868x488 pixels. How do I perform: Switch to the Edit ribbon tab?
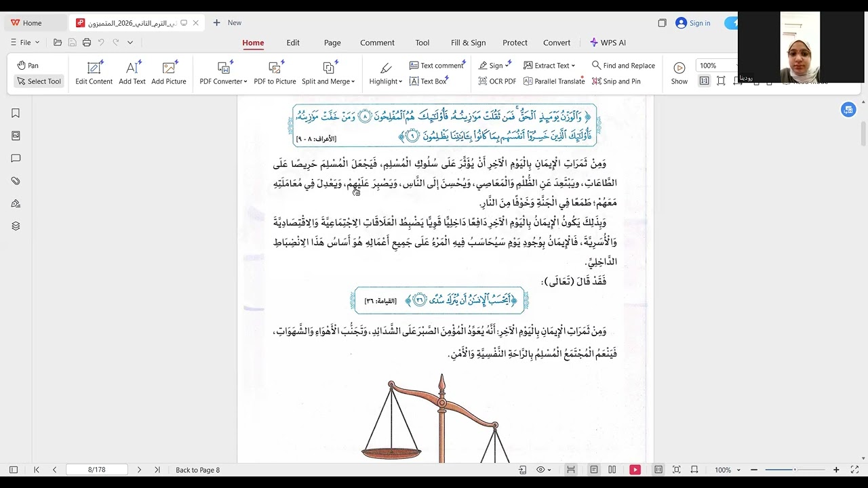(x=293, y=43)
